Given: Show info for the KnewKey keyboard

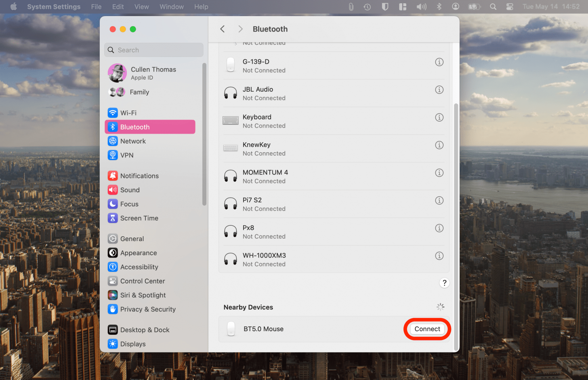Looking at the screenshot, I should pyautogui.click(x=439, y=145).
